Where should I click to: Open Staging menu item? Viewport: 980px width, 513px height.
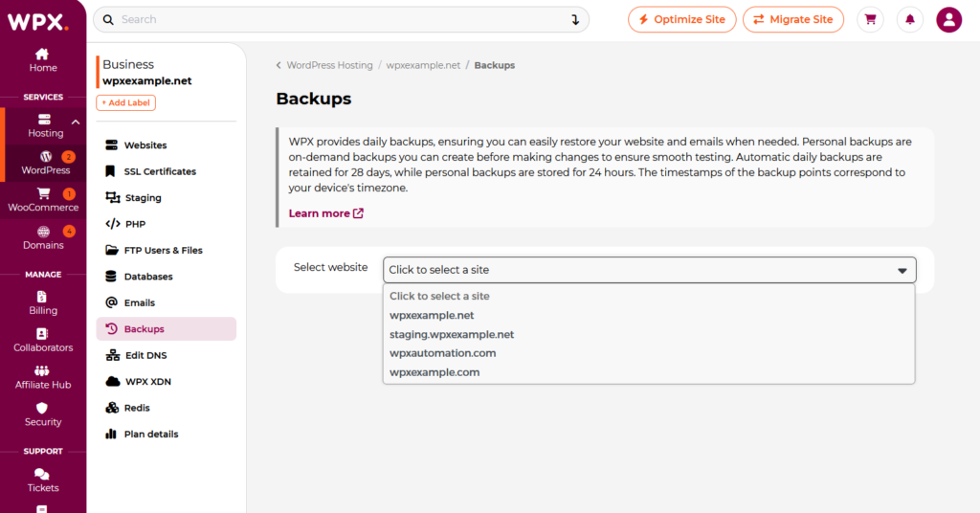pyautogui.click(x=167, y=197)
